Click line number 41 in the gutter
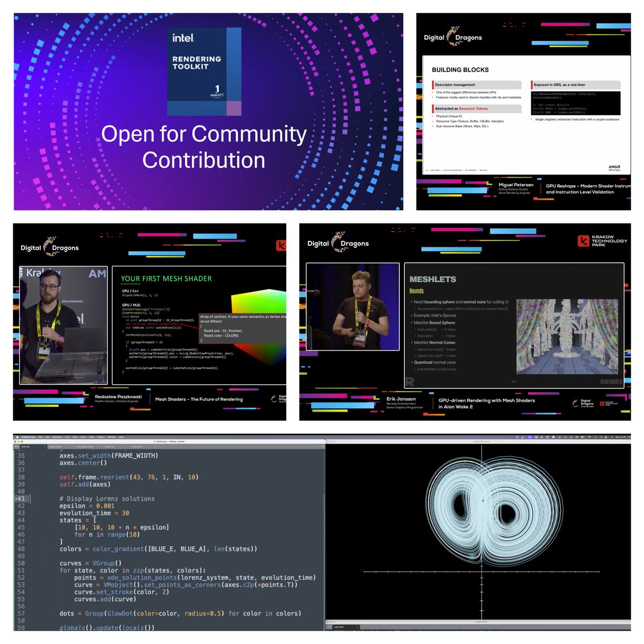 coord(20,499)
